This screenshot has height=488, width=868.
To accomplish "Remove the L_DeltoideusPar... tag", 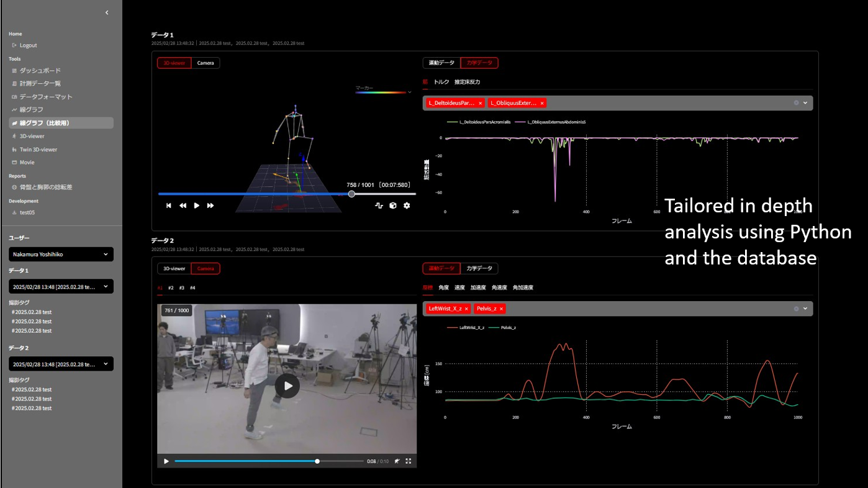I will click(x=481, y=103).
